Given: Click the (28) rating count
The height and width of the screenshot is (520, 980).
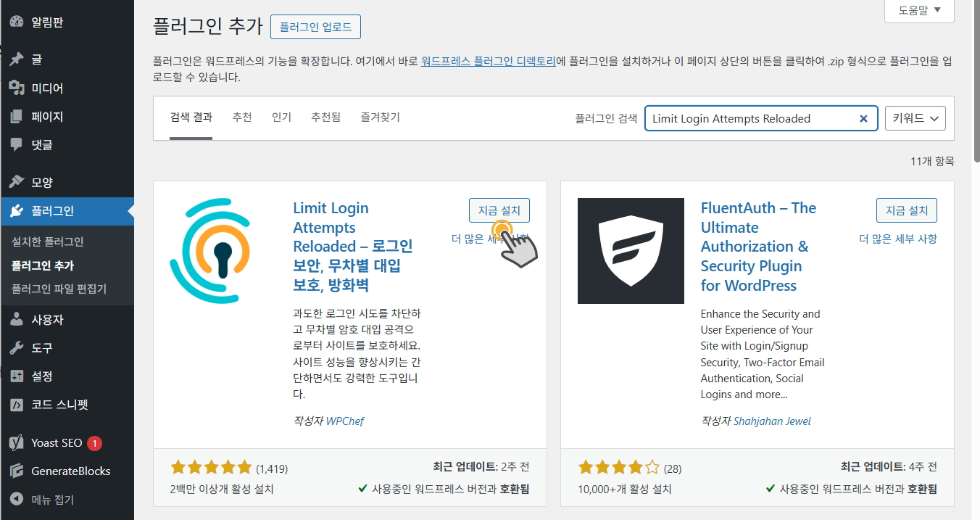Looking at the screenshot, I should [x=672, y=469].
